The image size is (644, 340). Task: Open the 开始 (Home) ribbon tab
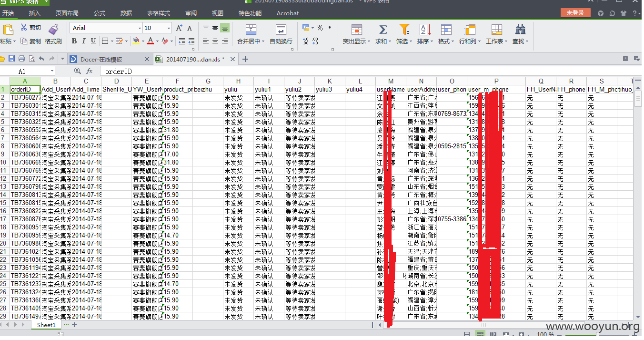(8, 13)
